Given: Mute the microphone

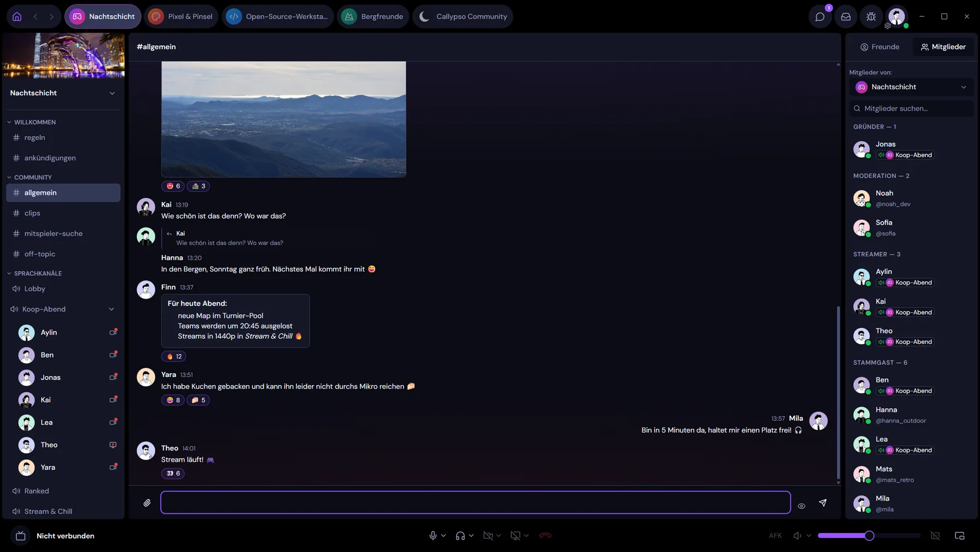Looking at the screenshot, I should tap(433, 536).
